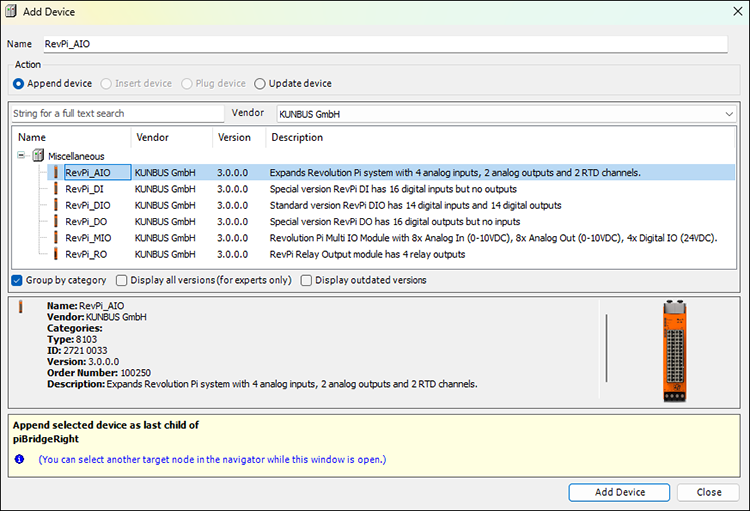Click the ID 2721 0033 detail text
750x511 pixels.
(77, 350)
